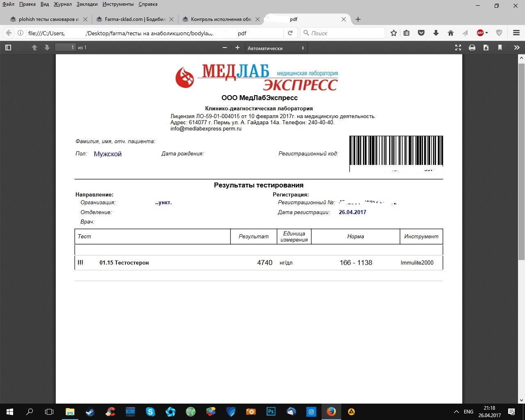Toggle the PDF sidebar panel
The image size is (525, 420).
point(8,48)
